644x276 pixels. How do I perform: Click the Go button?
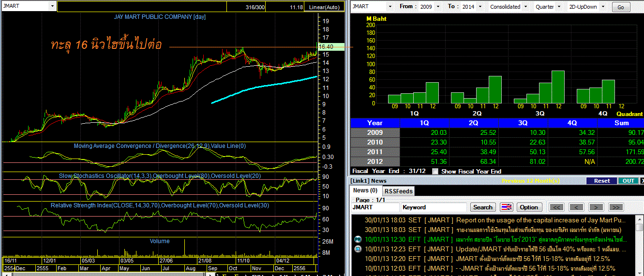(x=621, y=7)
